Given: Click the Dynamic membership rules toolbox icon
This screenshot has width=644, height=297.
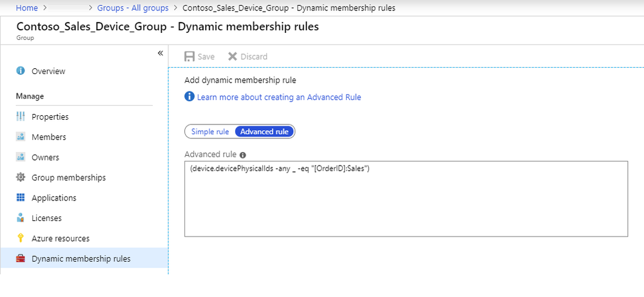Looking at the screenshot, I should (x=21, y=258).
